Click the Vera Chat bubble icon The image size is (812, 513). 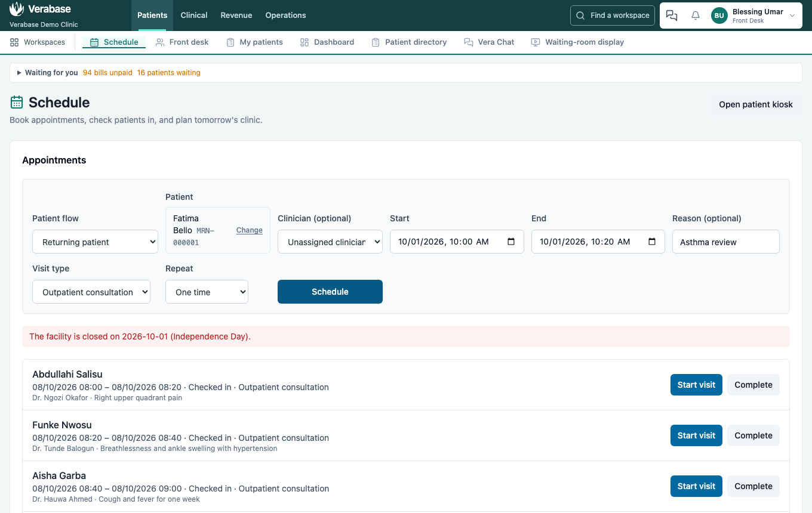coord(468,42)
